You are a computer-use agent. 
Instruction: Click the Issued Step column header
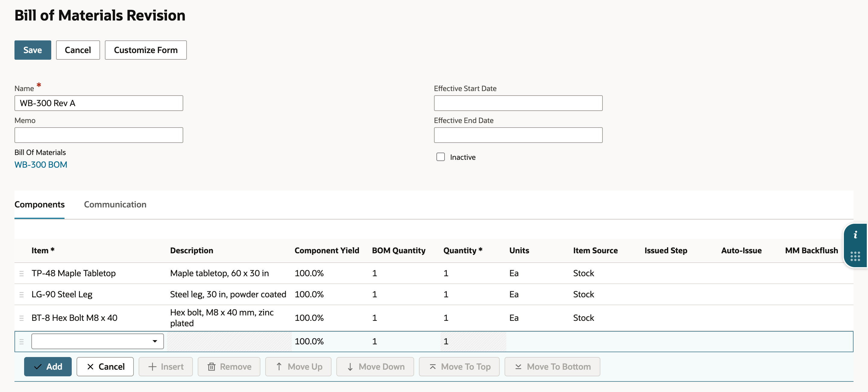coord(666,251)
